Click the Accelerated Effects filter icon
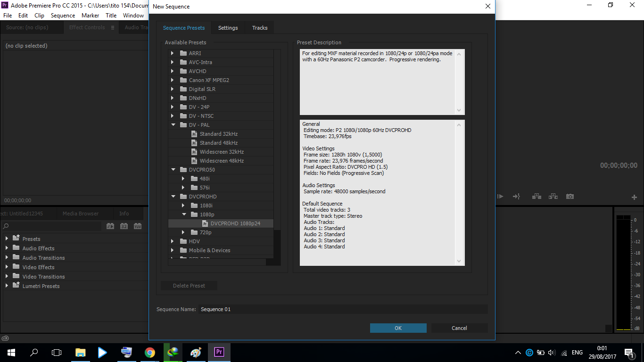Viewport: 644px width, 362px height. (x=110, y=226)
